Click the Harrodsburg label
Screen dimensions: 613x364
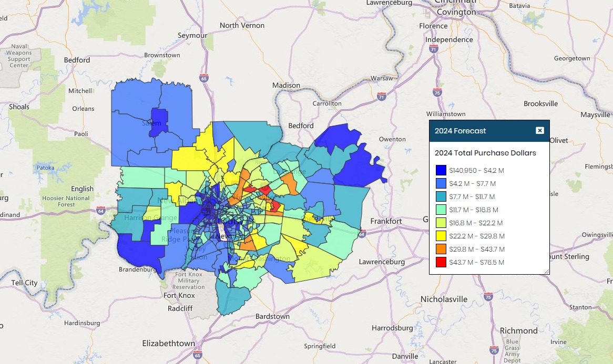coord(392,328)
